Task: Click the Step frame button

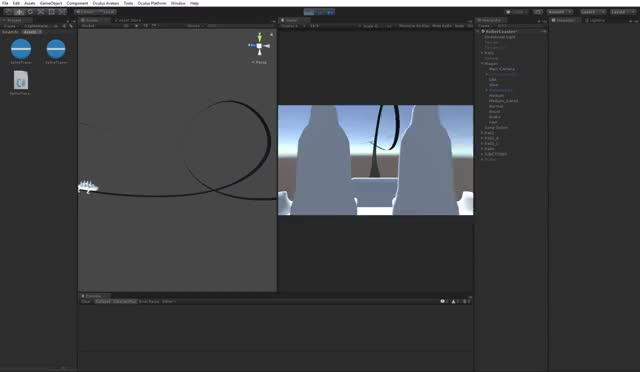Action: pyautogui.click(x=330, y=12)
